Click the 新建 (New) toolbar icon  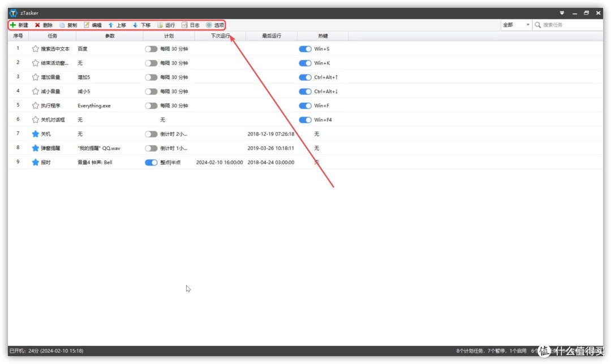[x=13, y=25]
